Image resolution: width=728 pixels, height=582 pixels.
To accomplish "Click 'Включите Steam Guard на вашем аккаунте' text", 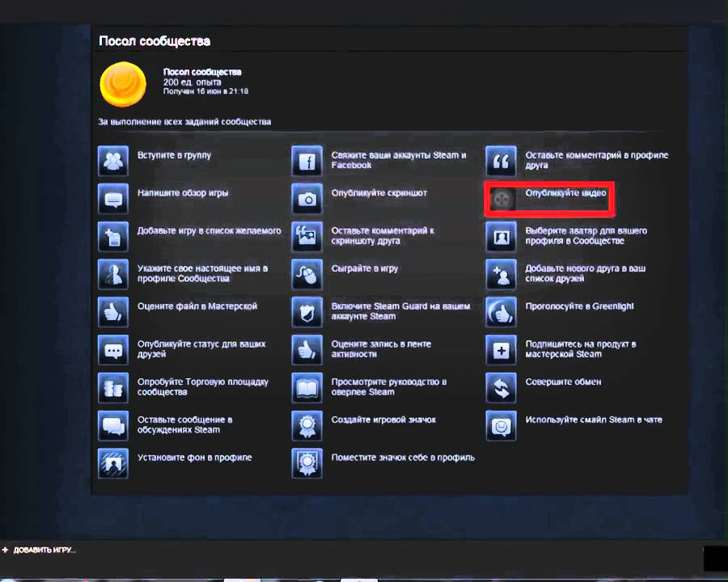I will (400, 311).
